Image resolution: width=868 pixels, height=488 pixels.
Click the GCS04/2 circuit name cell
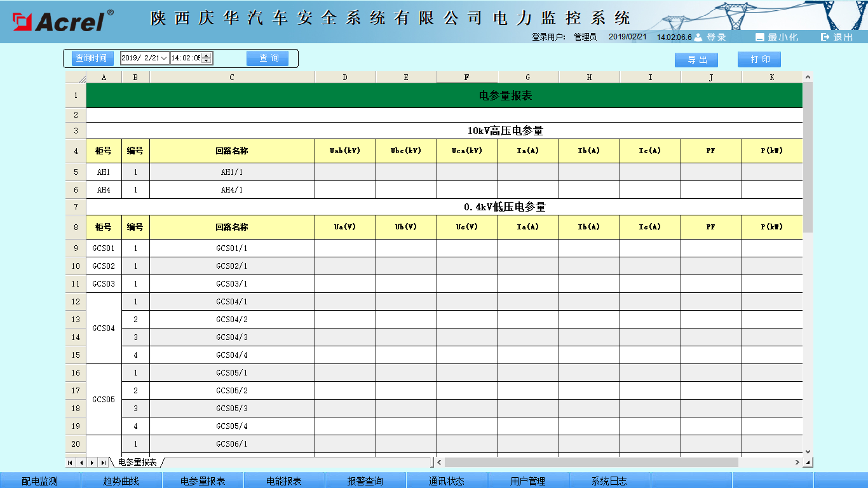click(x=232, y=320)
